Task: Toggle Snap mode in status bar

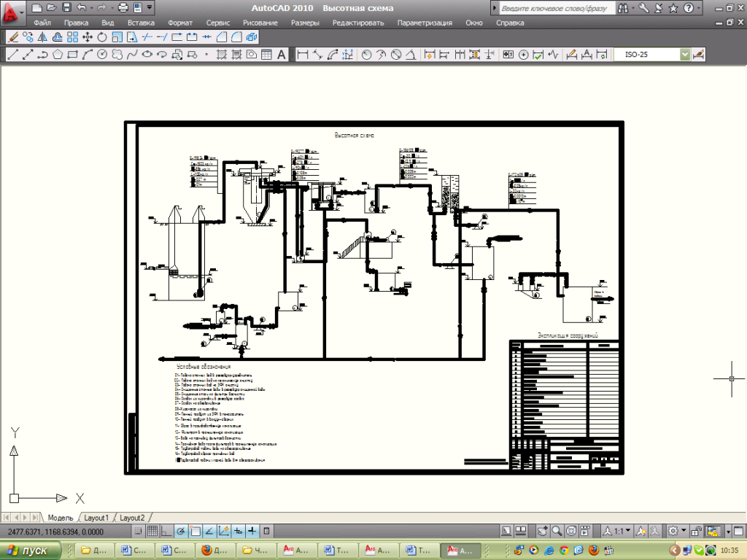Action: (x=138, y=531)
